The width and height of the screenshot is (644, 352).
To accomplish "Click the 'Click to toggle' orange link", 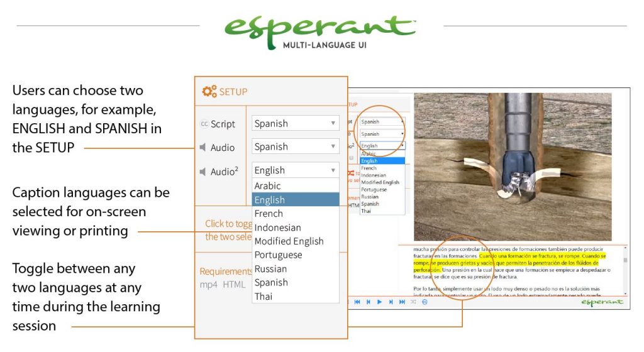I will tap(228, 230).
